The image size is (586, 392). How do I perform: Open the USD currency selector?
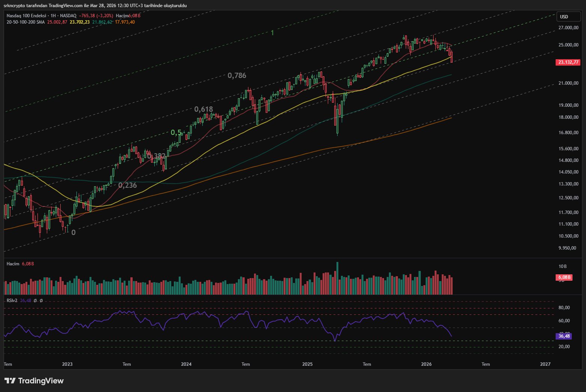(x=568, y=16)
